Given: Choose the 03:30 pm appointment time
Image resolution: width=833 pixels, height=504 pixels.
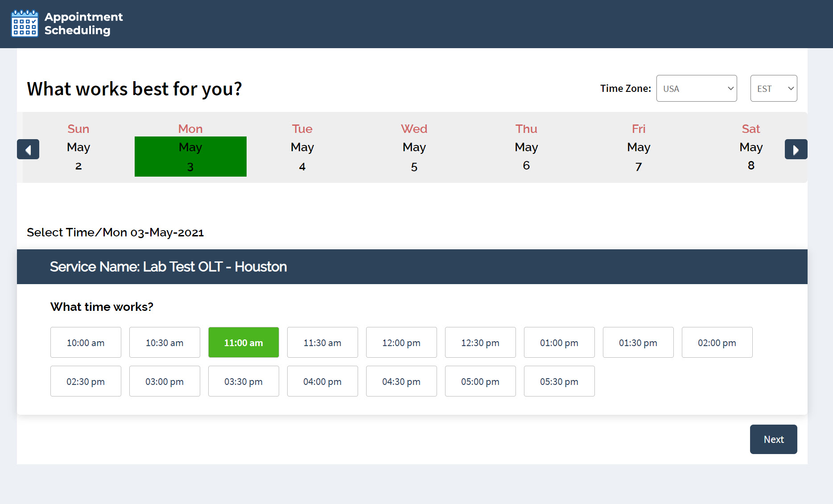Looking at the screenshot, I should pos(243,381).
